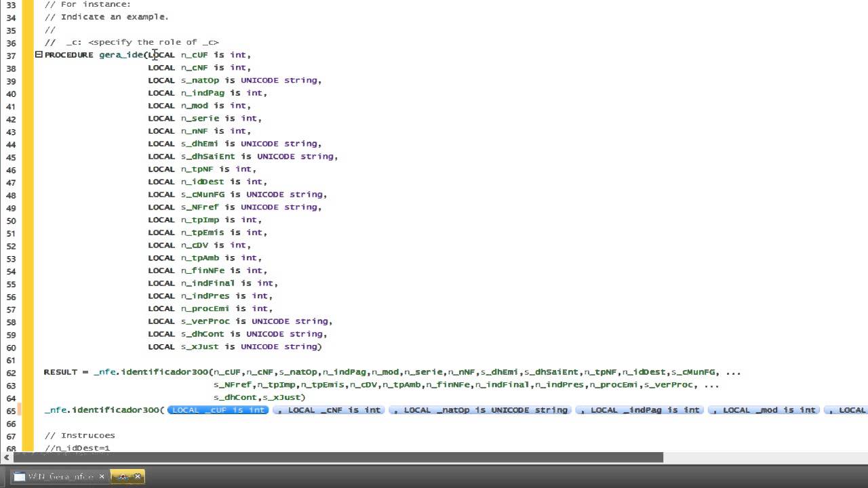Click line number 66 in the gutter

[12, 424]
